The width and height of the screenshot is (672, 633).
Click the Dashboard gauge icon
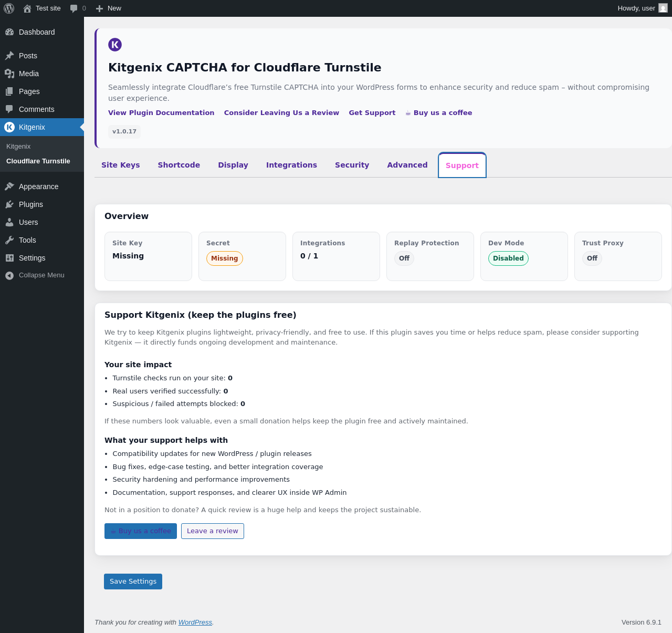9,32
